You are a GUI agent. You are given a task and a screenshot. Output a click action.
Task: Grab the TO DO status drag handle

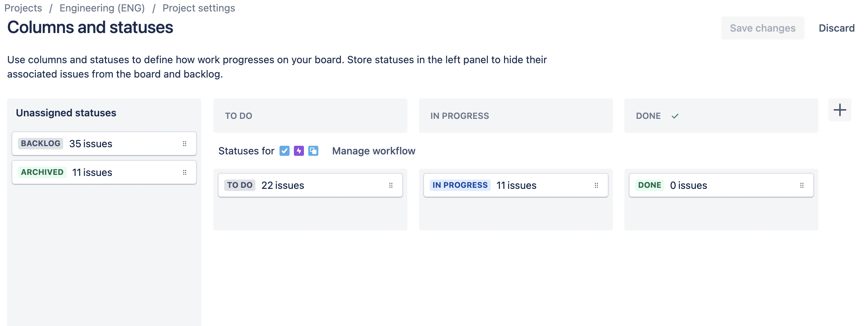[x=391, y=185]
